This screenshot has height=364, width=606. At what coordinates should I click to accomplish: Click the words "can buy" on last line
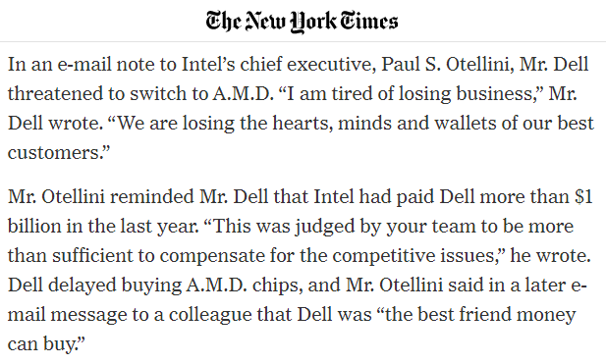click(41, 344)
